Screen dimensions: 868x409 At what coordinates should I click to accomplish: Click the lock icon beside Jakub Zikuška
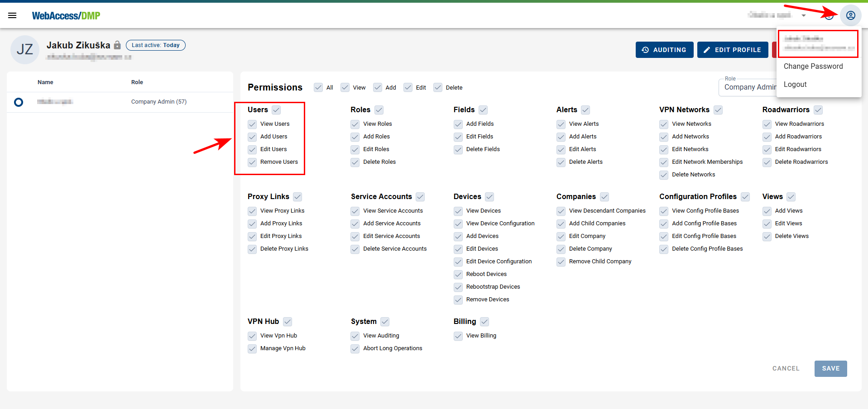117,45
